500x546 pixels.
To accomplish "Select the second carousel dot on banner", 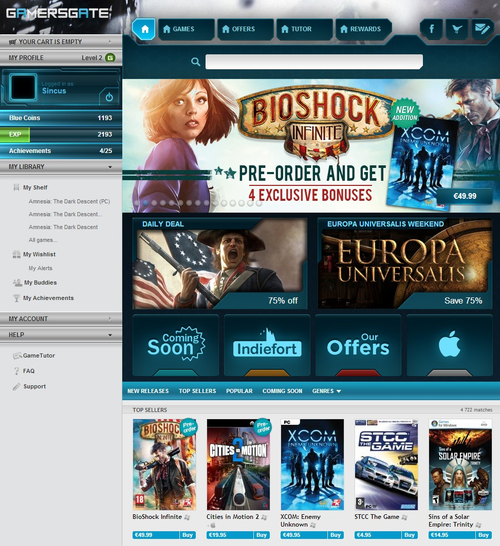I will [x=146, y=203].
